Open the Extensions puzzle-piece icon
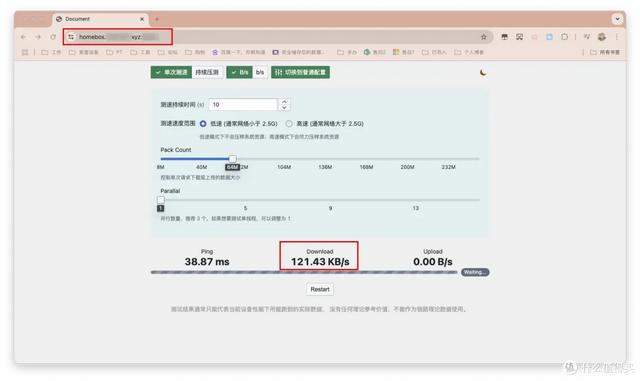 click(x=564, y=37)
